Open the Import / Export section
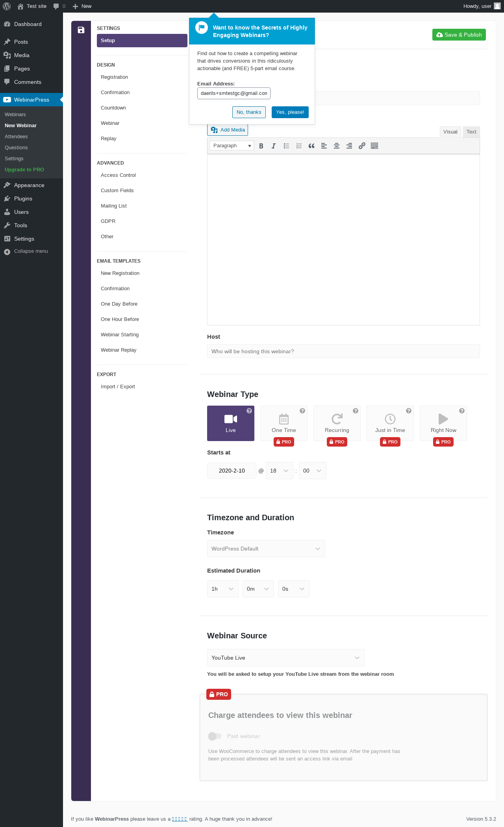Image resolution: width=504 pixels, height=827 pixels. click(x=142, y=387)
